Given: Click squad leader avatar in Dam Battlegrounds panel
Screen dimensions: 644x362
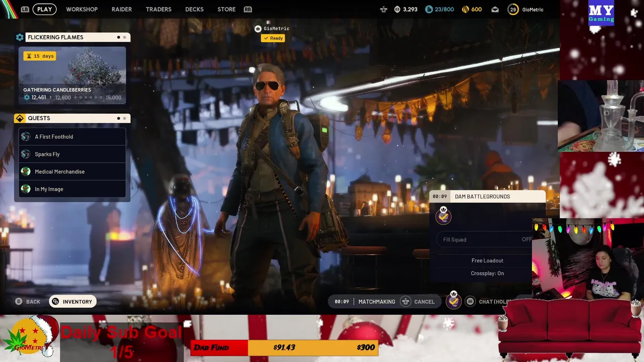Looking at the screenshot, I should [x=443, y=216].
